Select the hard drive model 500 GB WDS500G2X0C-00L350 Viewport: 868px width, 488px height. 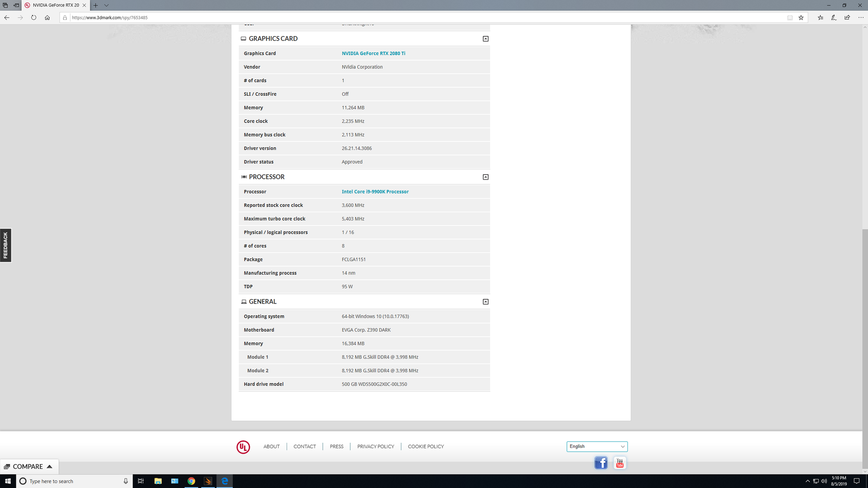click(374, 384)
